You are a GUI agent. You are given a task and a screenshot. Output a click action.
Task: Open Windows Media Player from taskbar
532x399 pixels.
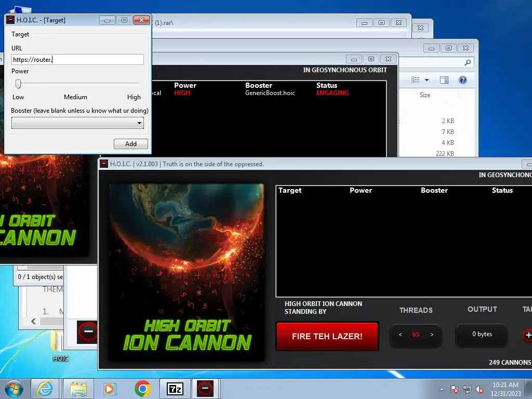109,389
